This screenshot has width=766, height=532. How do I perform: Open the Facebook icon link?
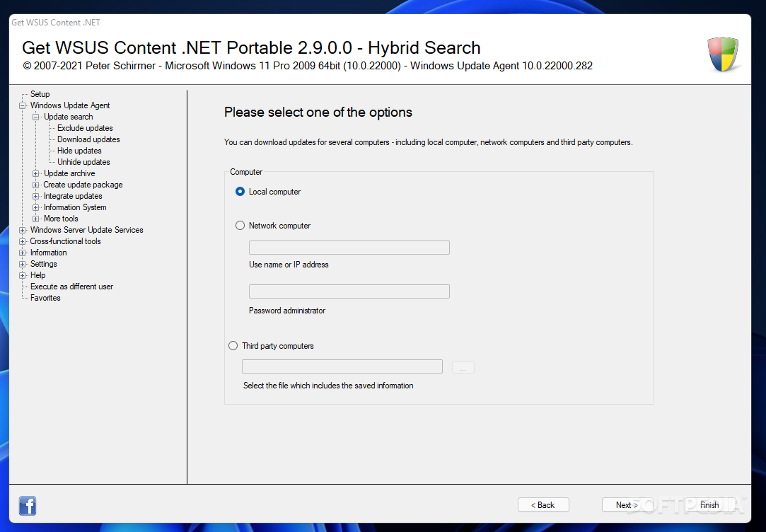[28, 506]
